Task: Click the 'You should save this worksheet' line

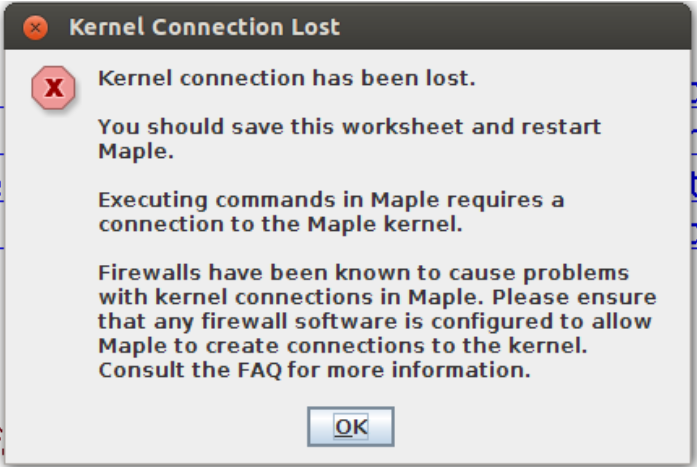Action: tap(349, 127)
